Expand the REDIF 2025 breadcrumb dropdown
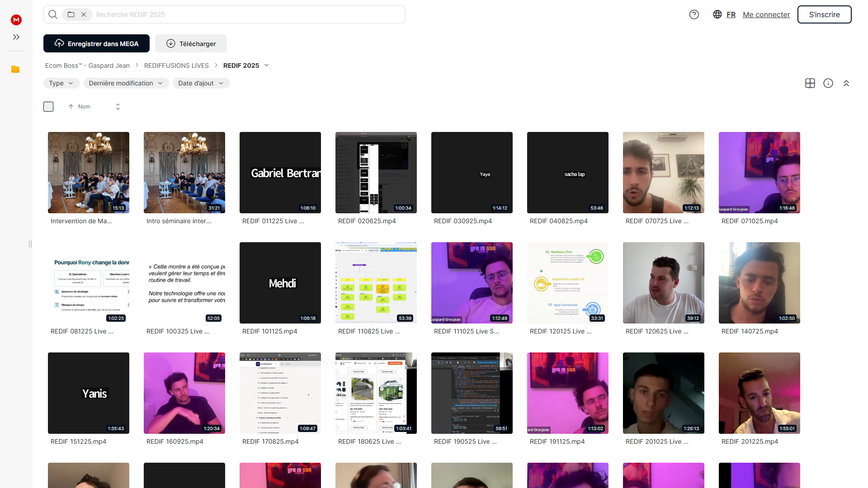Screen dimensions: 868x488 (x=267, y=66)
